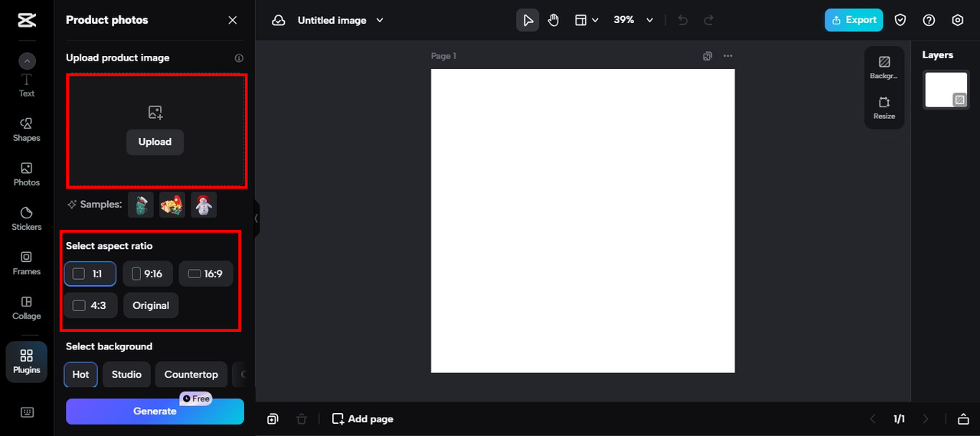980x436 pixels.
Task: Select the 16:9 aspect ratio
Action: [206, 274]
